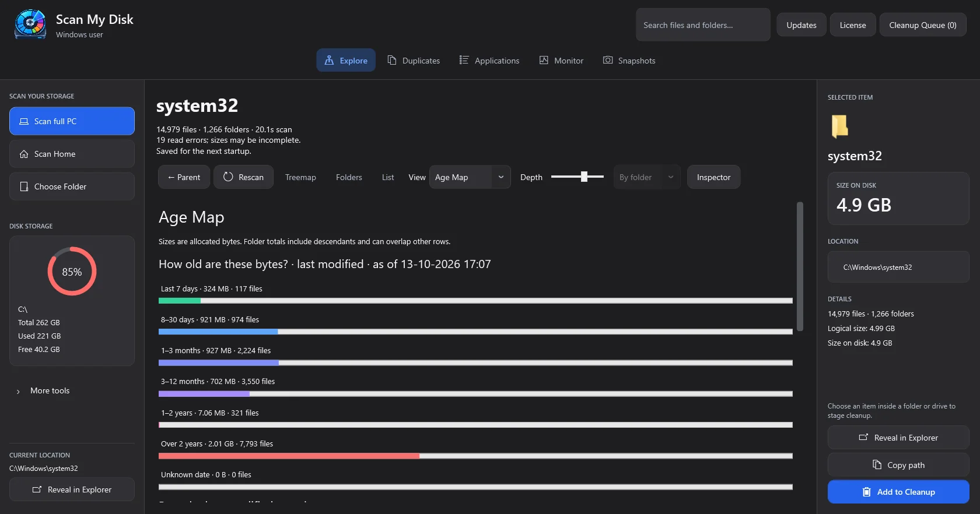The image size is (980, 514).
Task: Click the home icon on Scan Home
Action: point(24,154)
